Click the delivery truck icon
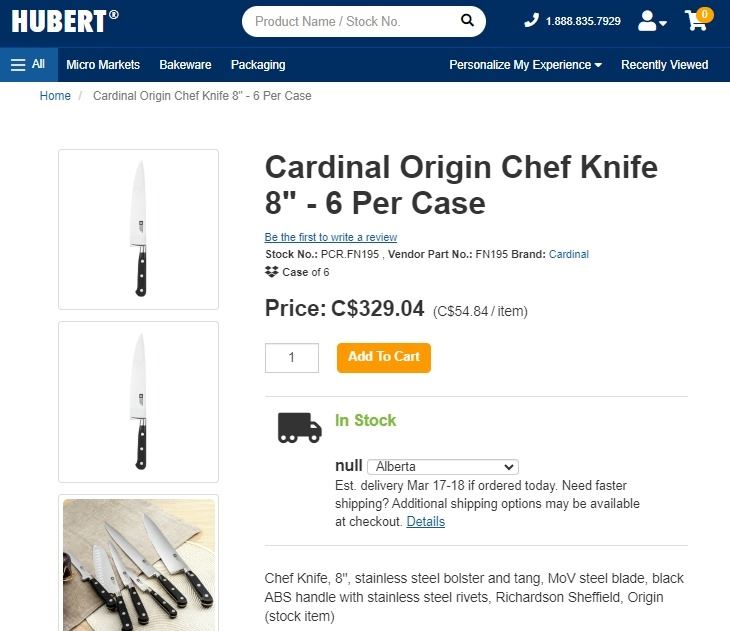 coord(299,428)
